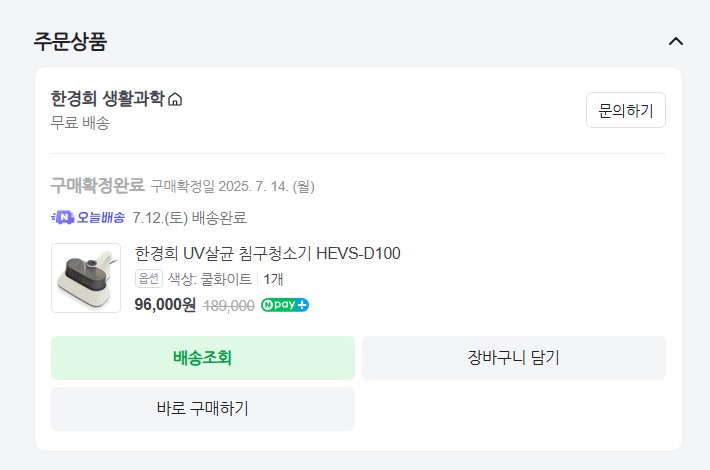Image resolution: width=710 pixels, height=470 pixels.
Task: Click the 7.12.(토) 배송완료 delivery status
Action: pyautogui.click(x=189, y=217)
